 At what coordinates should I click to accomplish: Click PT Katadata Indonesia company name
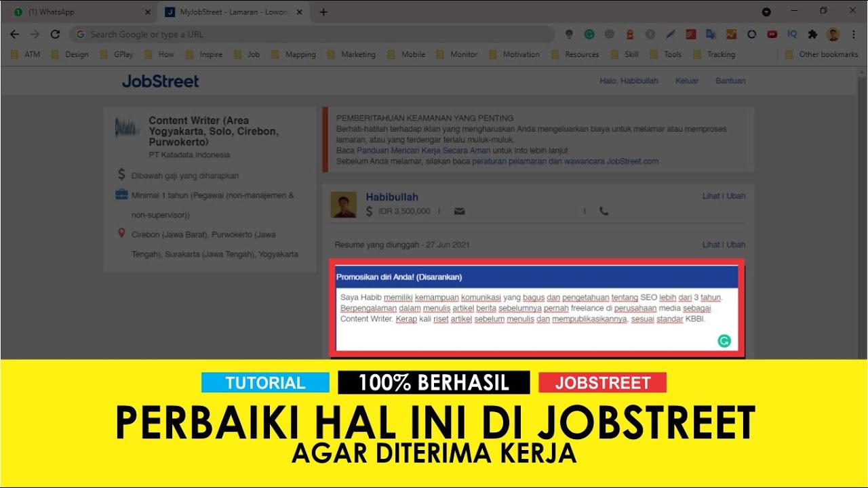click(x=189, y=155)
